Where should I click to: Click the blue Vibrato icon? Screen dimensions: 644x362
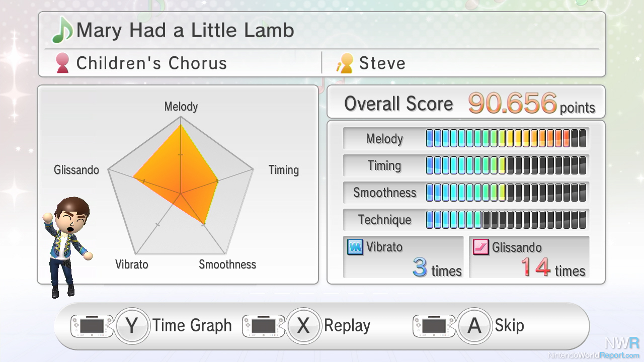pyautogui.click(x=355, y=247)
